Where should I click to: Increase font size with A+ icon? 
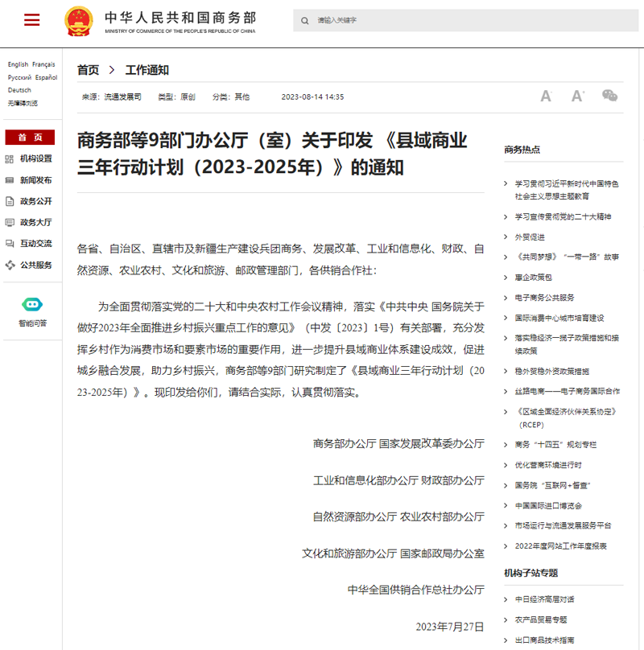tap(578, 97)
